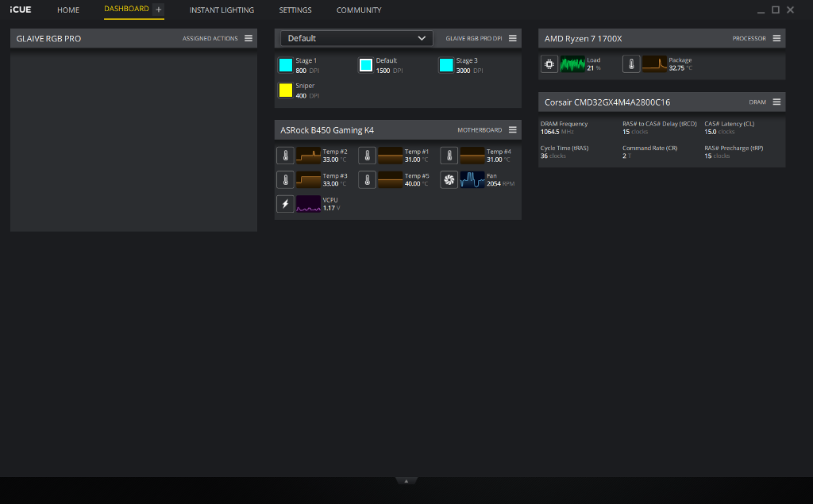Image resolution: width=813 pixels, height=504 pixels.
Task: Expand the bottom panel arrow
Action: pyautogui.click(x=406, y=481)
